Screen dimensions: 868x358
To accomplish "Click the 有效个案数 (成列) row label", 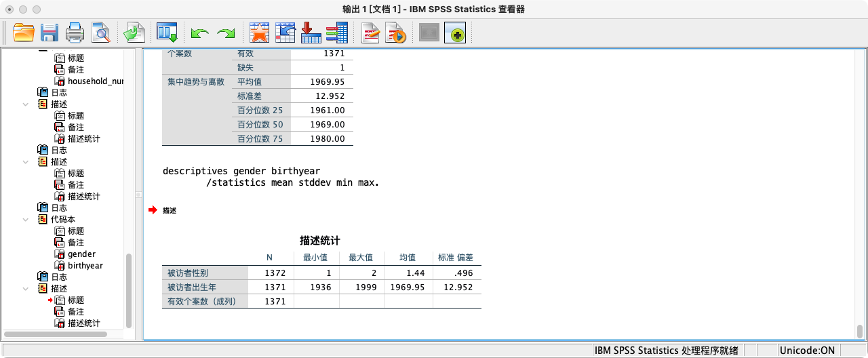I will click(x=201, y=302).
